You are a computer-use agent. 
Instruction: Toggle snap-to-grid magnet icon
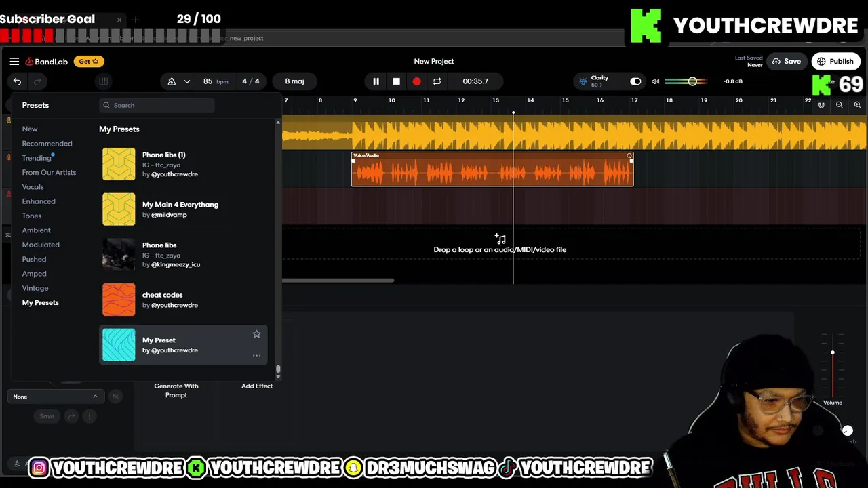pos(821,105)
